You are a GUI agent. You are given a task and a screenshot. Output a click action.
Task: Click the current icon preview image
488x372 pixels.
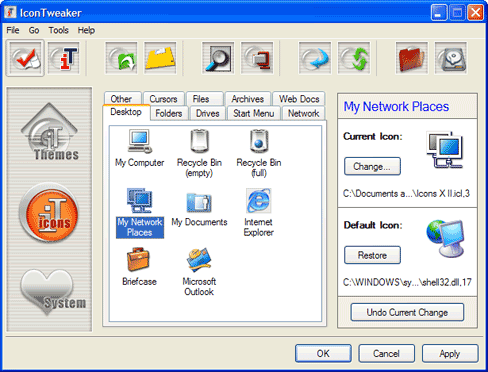pyautogui.click(x=445, y=149)
